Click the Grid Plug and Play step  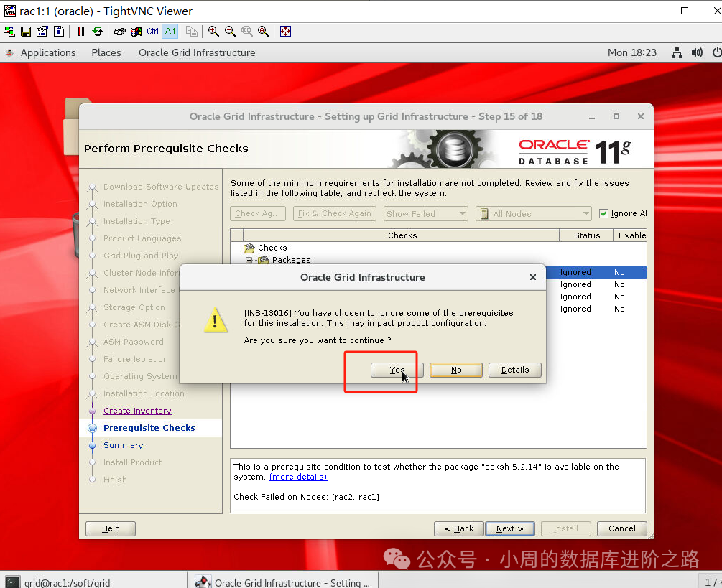140,256
